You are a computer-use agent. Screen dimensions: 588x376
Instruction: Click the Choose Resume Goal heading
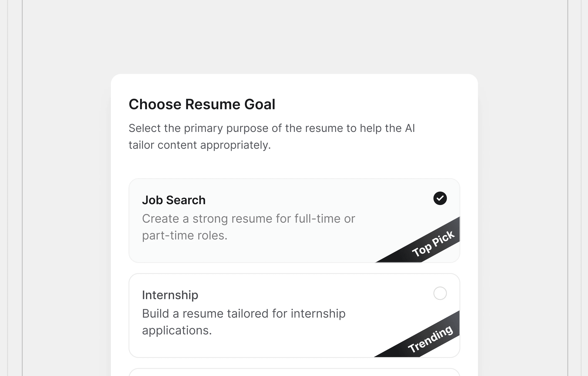click(x=202, y=104)
